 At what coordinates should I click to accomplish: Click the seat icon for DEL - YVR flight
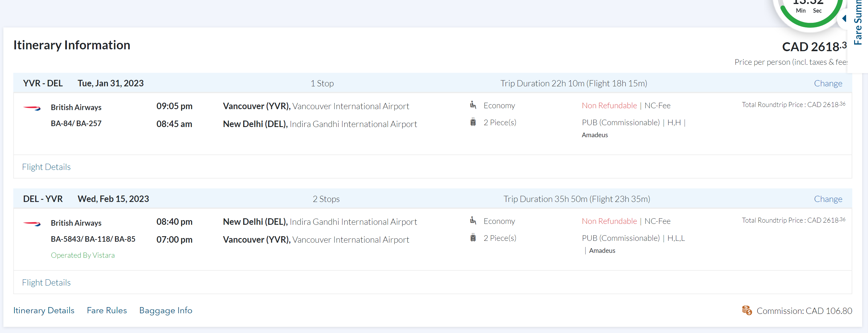(x=473, y=221)
